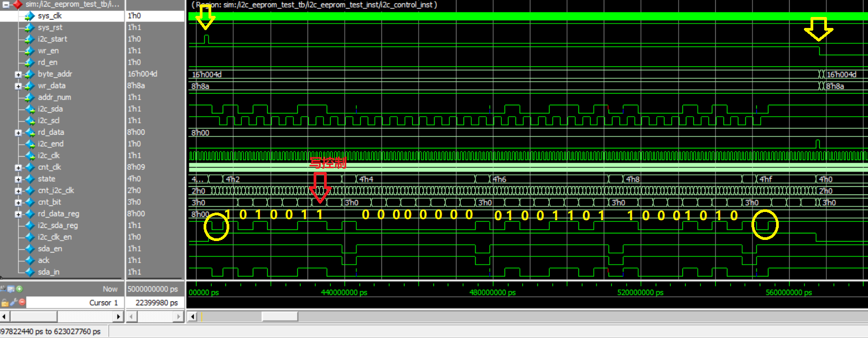Click the green Insert Cursor plus icon

(x=20, y=289)
